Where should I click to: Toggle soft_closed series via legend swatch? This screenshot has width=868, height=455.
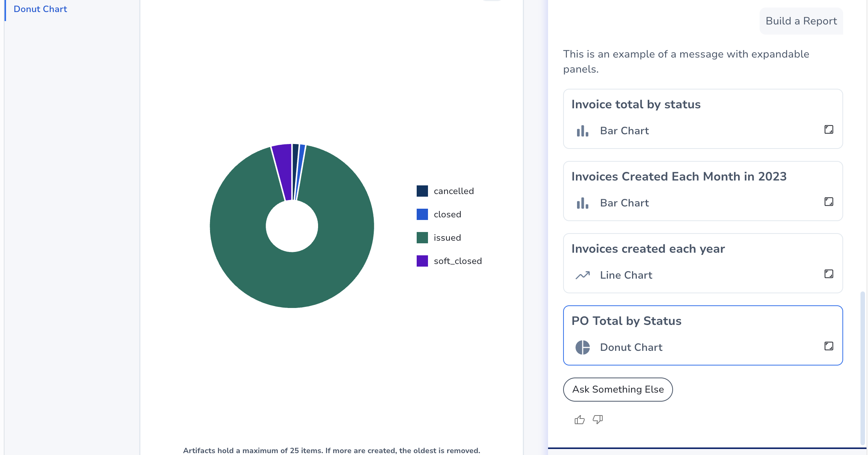click(422, 261)
